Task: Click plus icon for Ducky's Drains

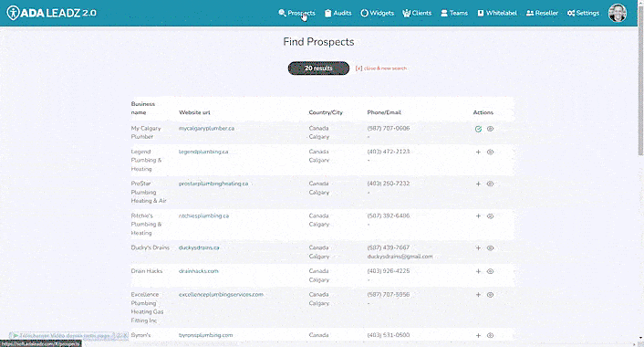Action: [x=478, y=247]
